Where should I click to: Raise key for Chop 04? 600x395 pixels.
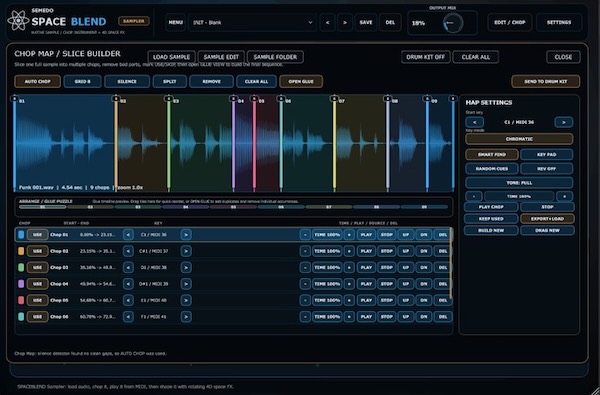coord(186,284)
